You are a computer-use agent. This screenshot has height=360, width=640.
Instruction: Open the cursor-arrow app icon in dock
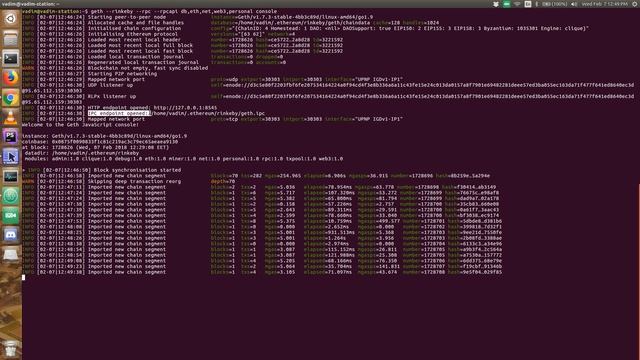(11, 157)
